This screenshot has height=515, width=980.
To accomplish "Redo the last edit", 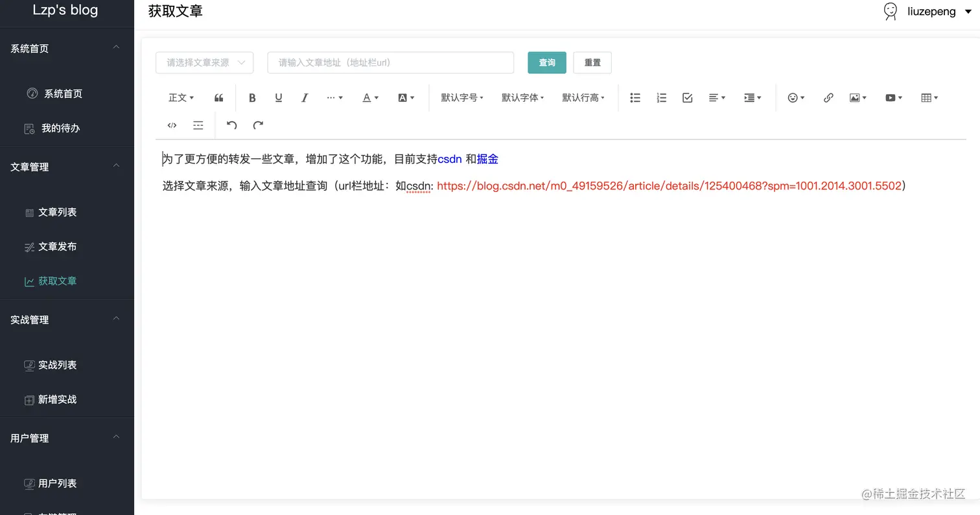I will pyautogui.click(x=258, y=125).
